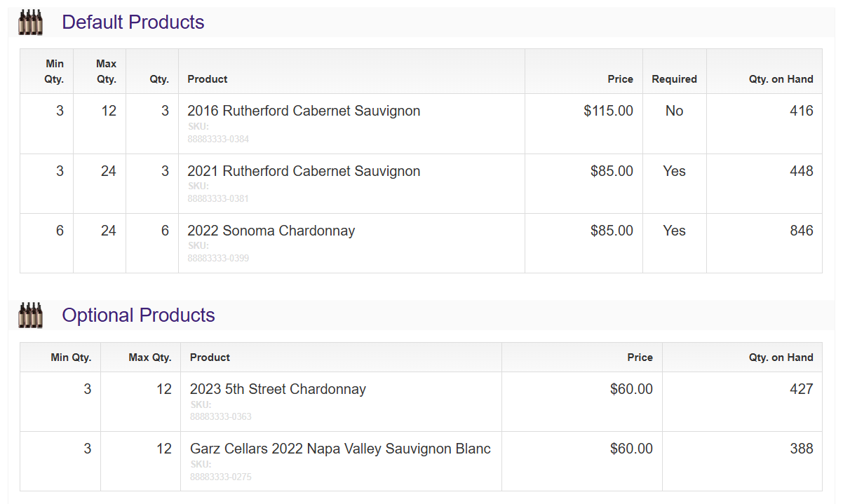The width and height of the screenshot is (843, 504).
Task: Open the 2023 5th Street Chardonnay product
Action: click(278, 389)
